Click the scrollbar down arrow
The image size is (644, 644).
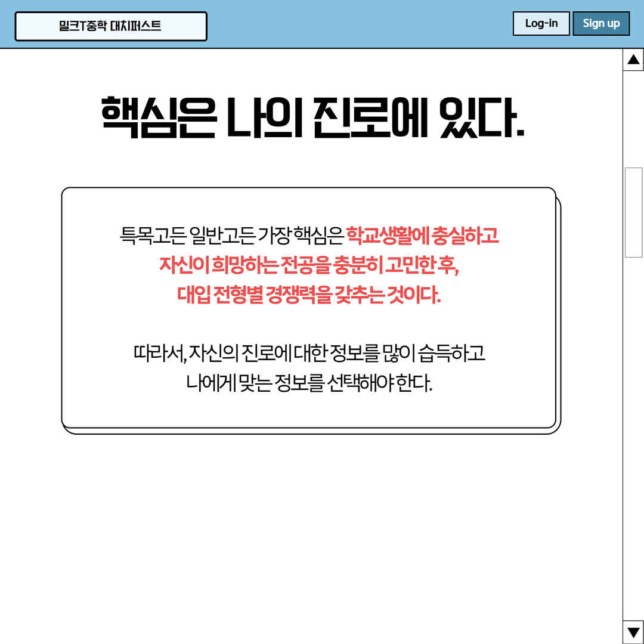(633, 632)
